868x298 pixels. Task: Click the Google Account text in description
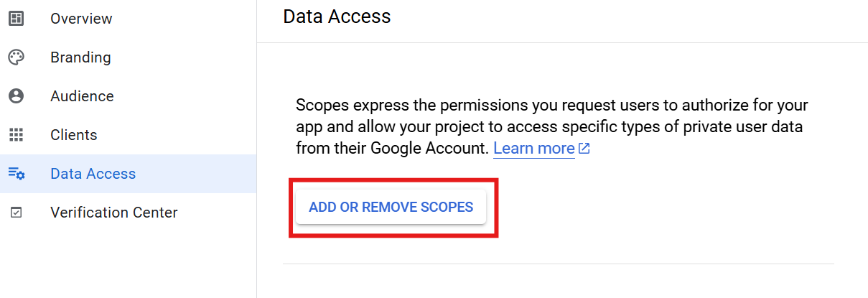[x=429, y=149]
